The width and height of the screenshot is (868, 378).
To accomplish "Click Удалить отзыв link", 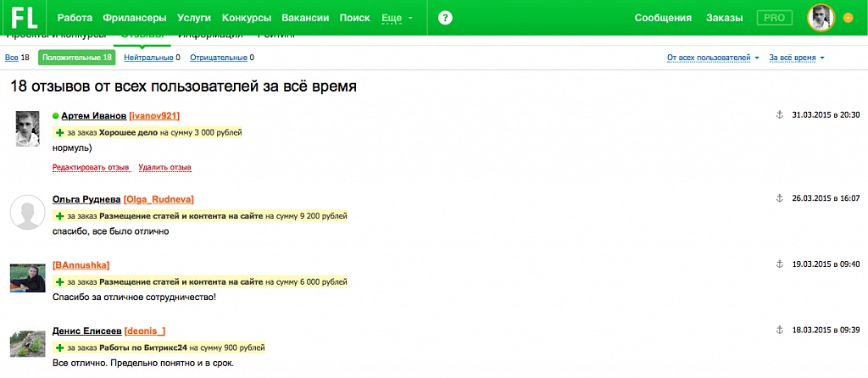I will pyautogui.click(x=165, y=167).
